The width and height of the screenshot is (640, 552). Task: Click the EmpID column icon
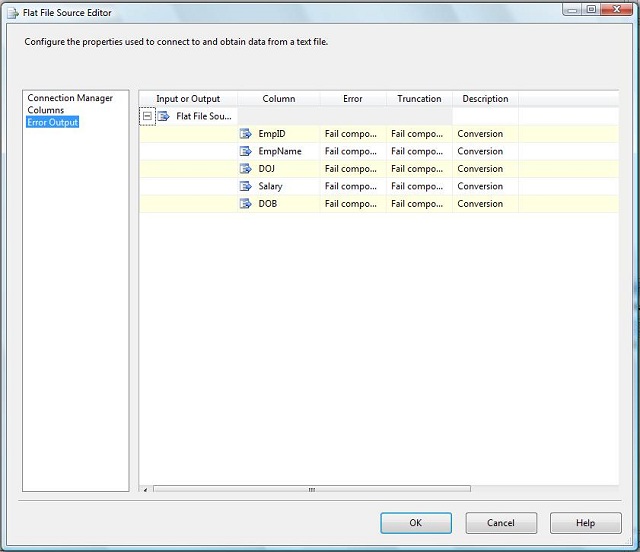pyautogui.click(x=246, y=134)
